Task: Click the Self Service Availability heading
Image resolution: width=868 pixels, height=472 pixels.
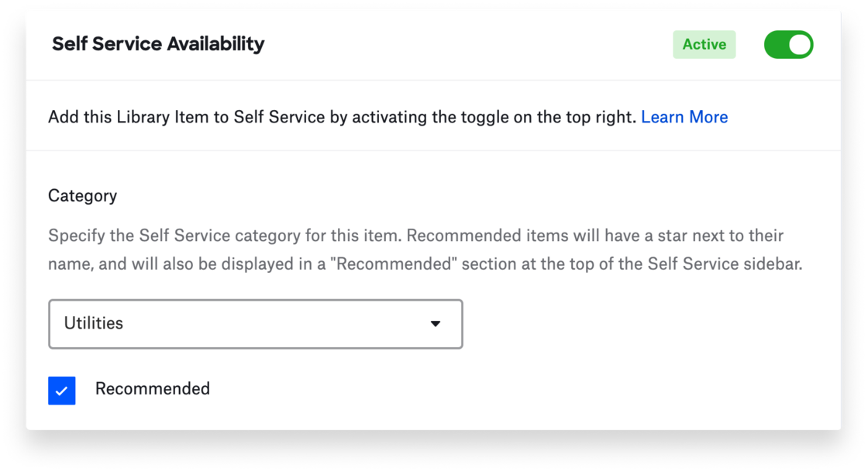Action: (158, 44)
